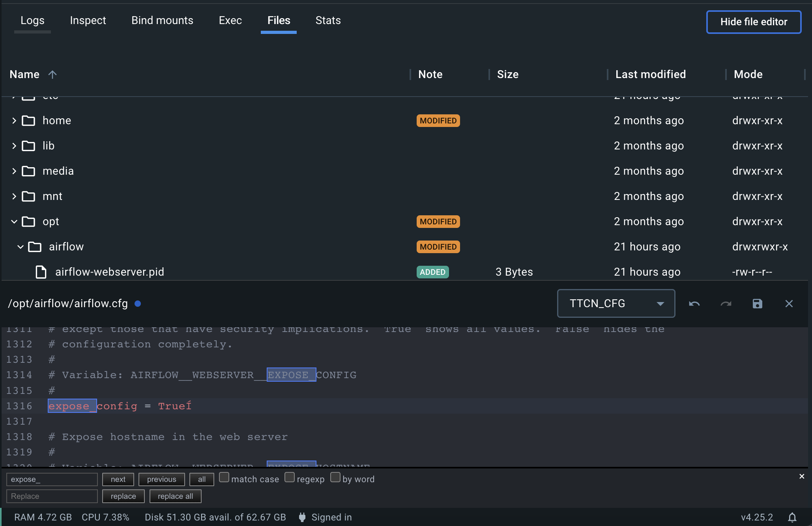This screenshot has height=526, width=812.
Task: Click the plug icon beside Signed in
Action: coord(302,517)
